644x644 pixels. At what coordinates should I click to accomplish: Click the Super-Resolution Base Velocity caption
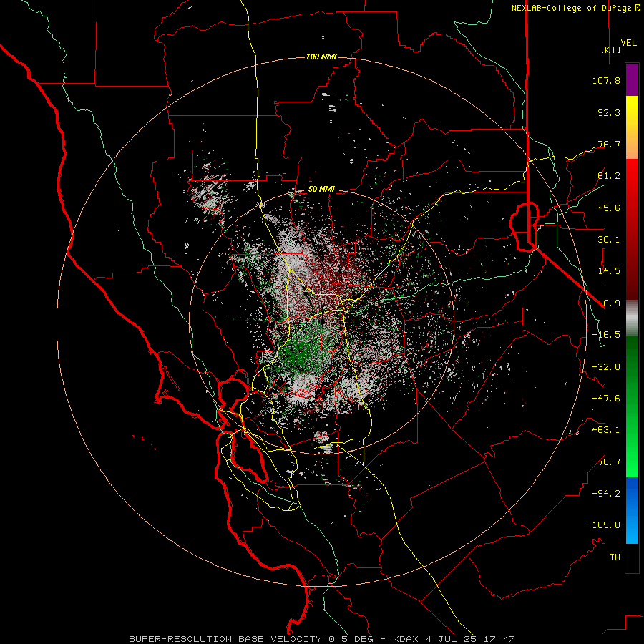point(321,639)
